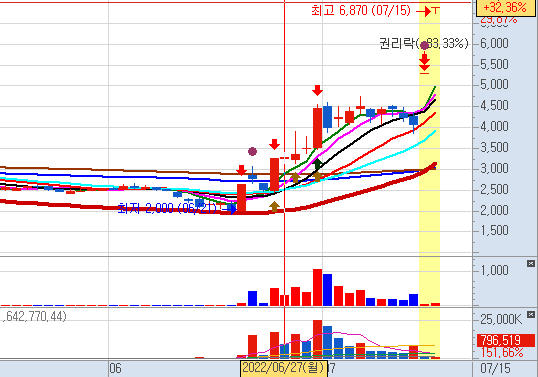
Task: Click the 1,500 price axis label
Action: (494, 231)
